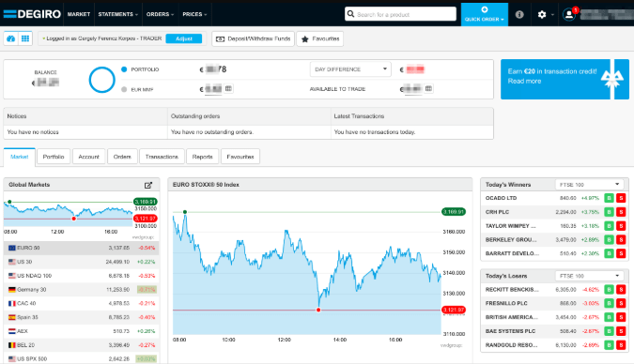634x364 pixels.
Task: Switch to the Portfolio tab
Action: 54,157
